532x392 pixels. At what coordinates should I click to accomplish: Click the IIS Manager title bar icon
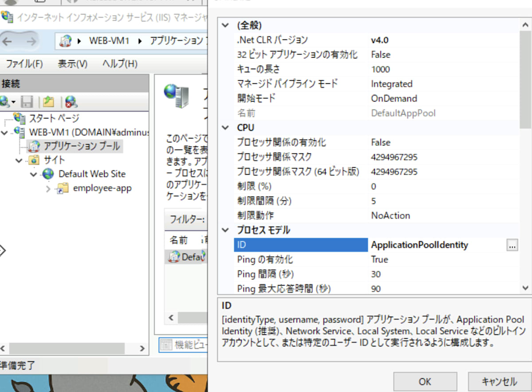[x=7, y=17]
